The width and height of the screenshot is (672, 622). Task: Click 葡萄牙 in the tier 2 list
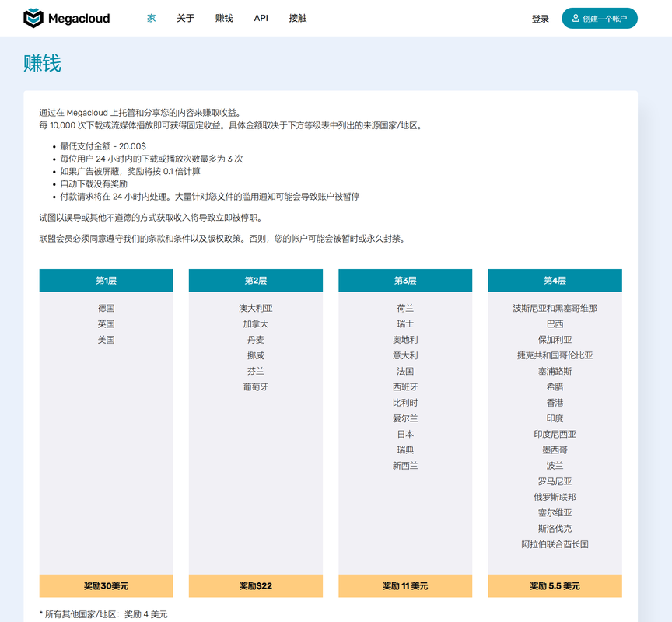pyautogui.click(x=256, y=387)
